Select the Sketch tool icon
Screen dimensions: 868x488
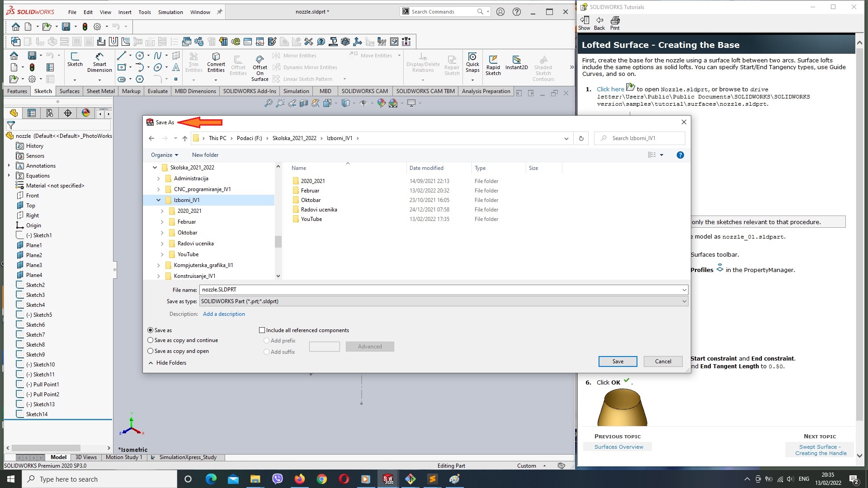click(75, 59)
